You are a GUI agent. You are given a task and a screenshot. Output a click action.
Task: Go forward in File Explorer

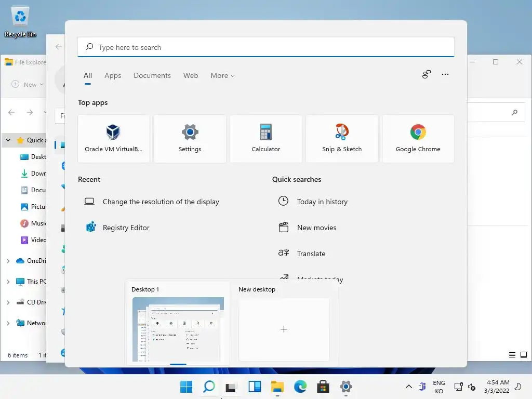30,112
